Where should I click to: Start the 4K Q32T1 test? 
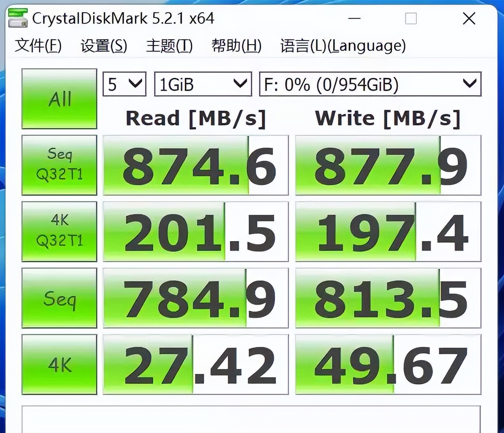(59, 231)
